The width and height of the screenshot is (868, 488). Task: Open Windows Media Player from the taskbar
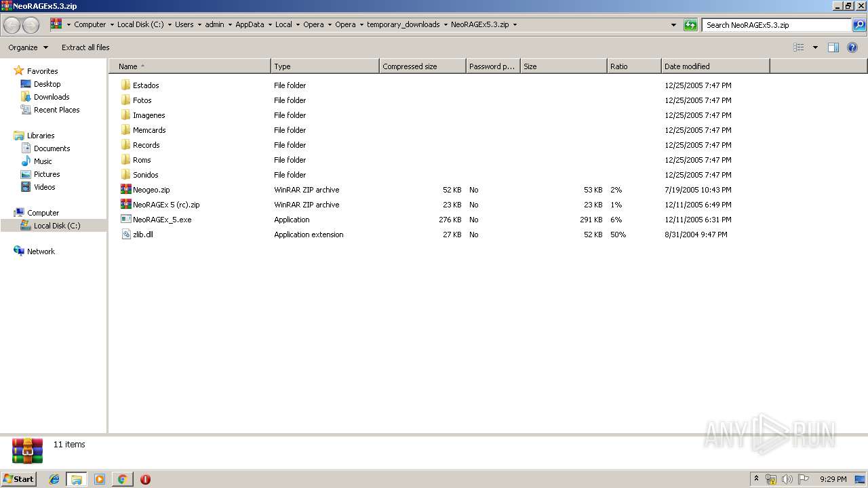click(100, 479)
